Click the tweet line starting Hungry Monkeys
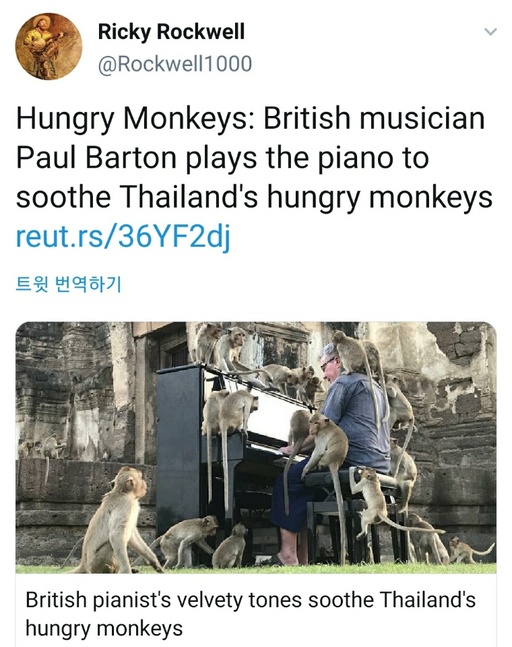The image size is (512, 647). pos(250,119)
